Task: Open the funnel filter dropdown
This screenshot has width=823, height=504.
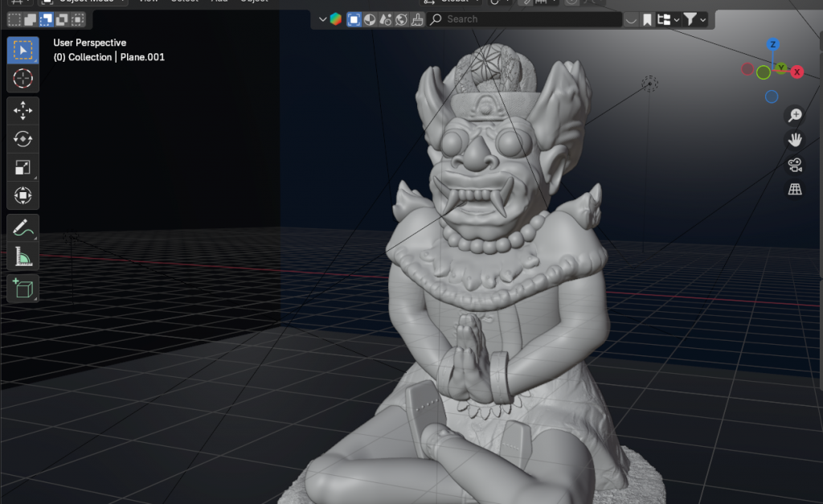Action: pos(695,20)
